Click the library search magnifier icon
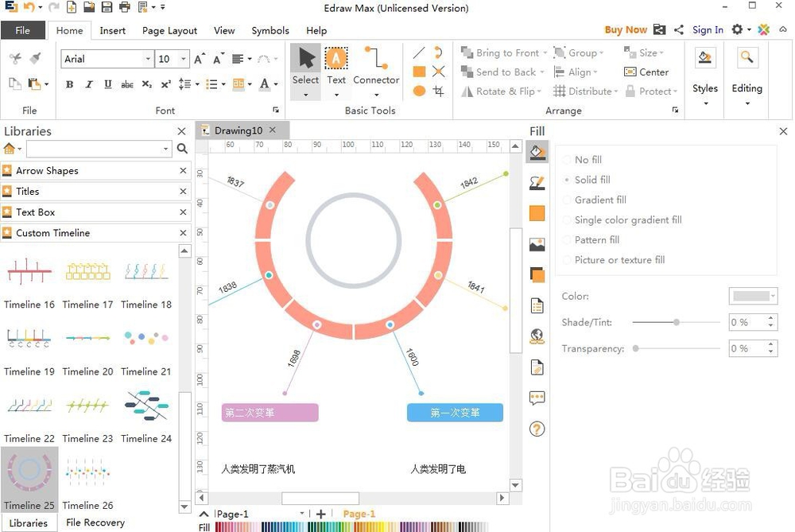795x532 pixels. tap(183, 149)
